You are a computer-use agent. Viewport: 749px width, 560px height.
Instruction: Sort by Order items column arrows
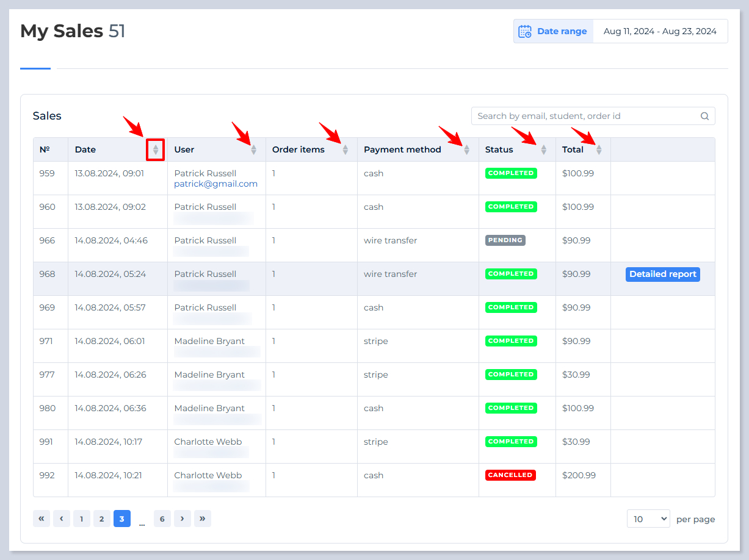[346, 149]
